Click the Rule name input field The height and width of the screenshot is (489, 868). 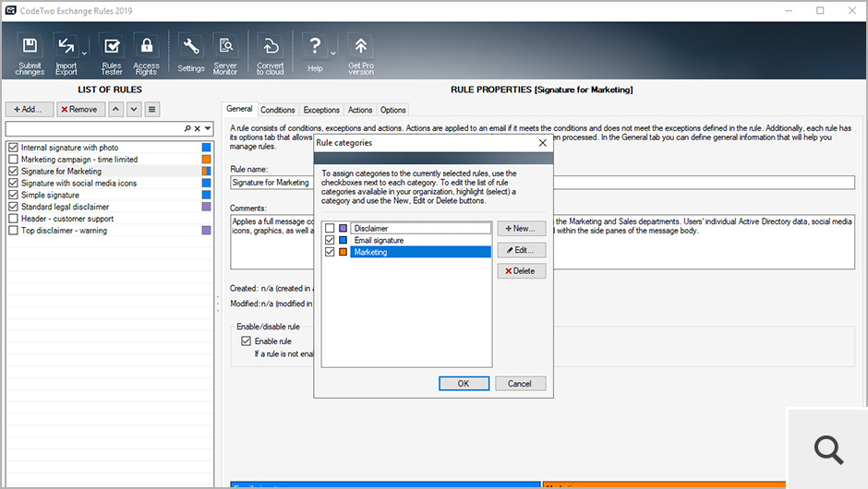(543, 183)
